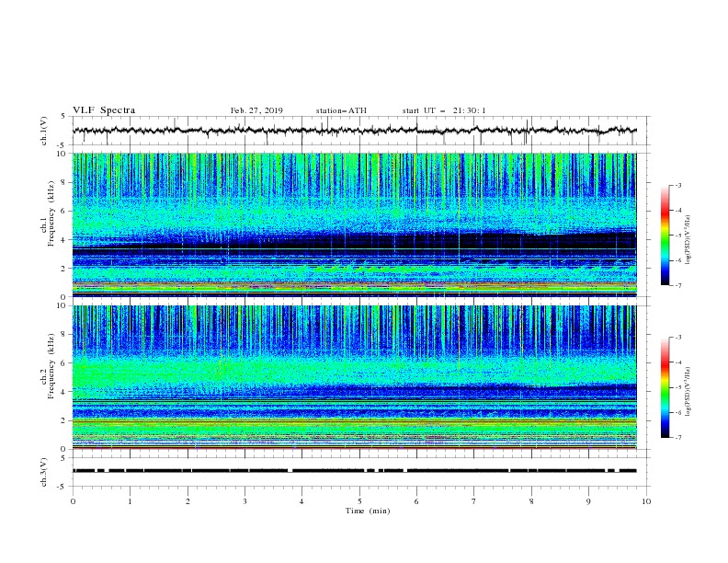Click the "3" tick on the Time axis
728x563 pixels.
click(x=245, y=501)
